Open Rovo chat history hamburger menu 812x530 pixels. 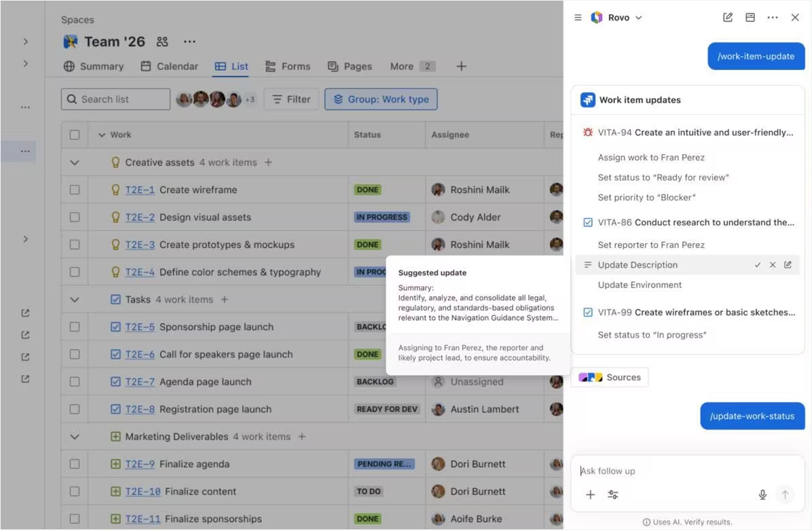(x=578, y=17)
